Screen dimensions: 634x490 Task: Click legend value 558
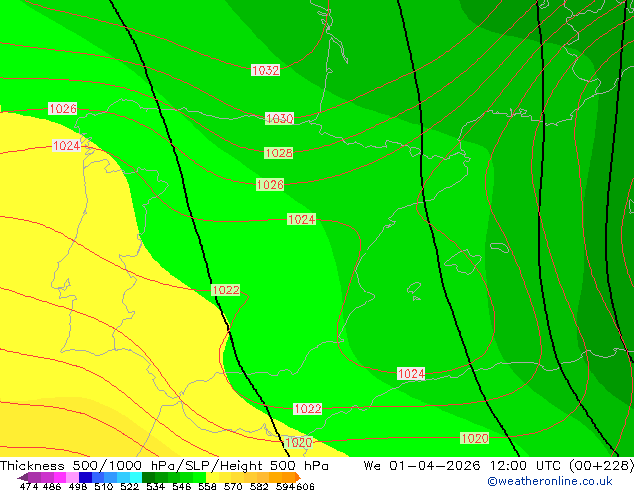point(207,486)
